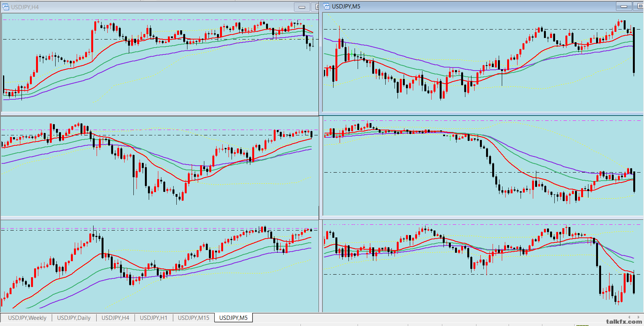Viewport: 644px width, 326px height.
Task: Show the USDJPY,M15 chart tab
Action: pyautogui.click(x=193, y=318)
